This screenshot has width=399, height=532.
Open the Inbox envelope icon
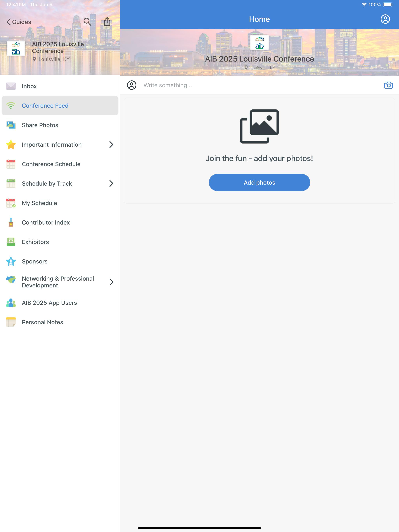coord(11,86)
